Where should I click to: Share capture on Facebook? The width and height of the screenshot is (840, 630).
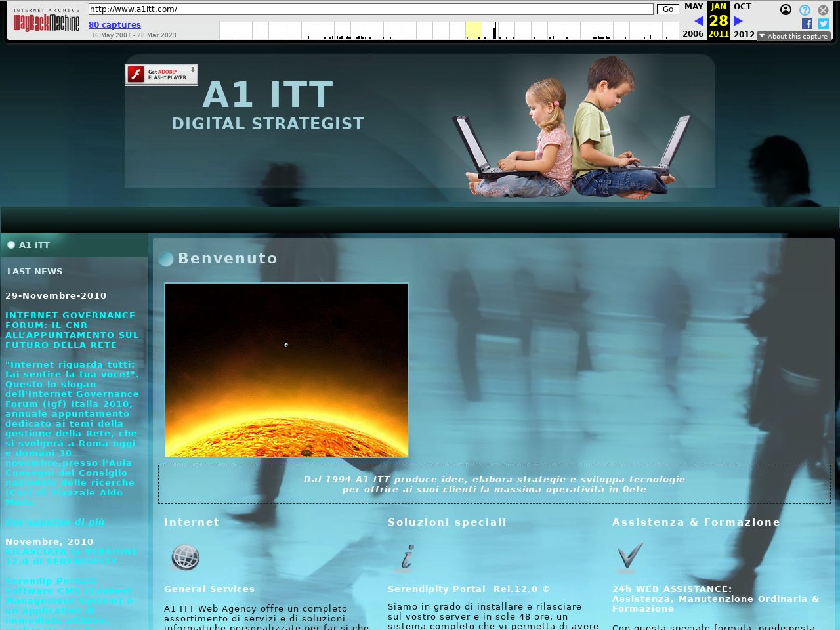coord(807,24)
